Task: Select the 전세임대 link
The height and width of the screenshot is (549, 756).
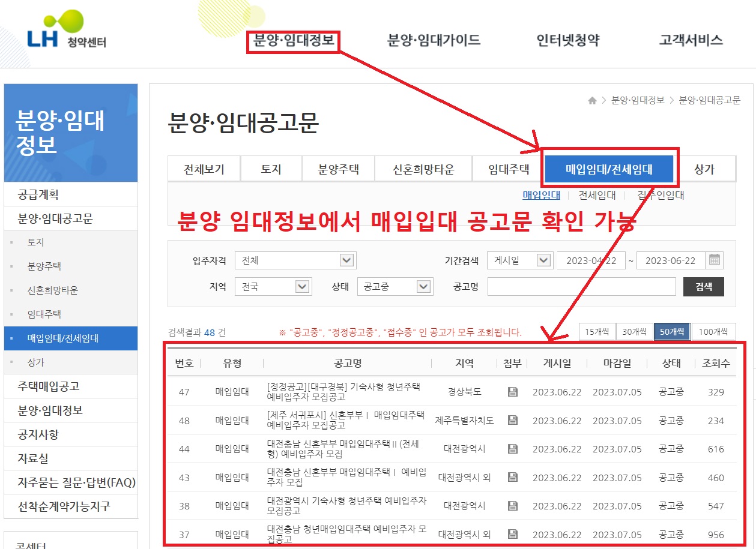Action: (x=596, y=194)
